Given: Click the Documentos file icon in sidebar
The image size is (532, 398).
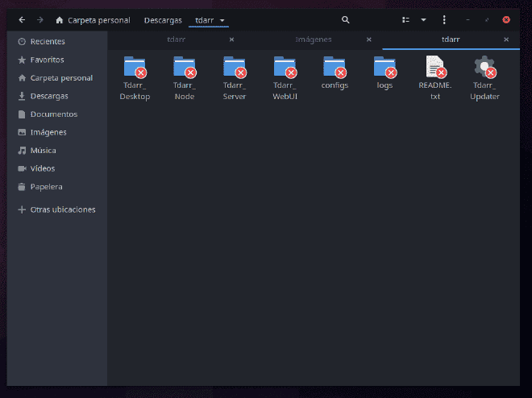Looking at the screenshot, I should (22, 114).
